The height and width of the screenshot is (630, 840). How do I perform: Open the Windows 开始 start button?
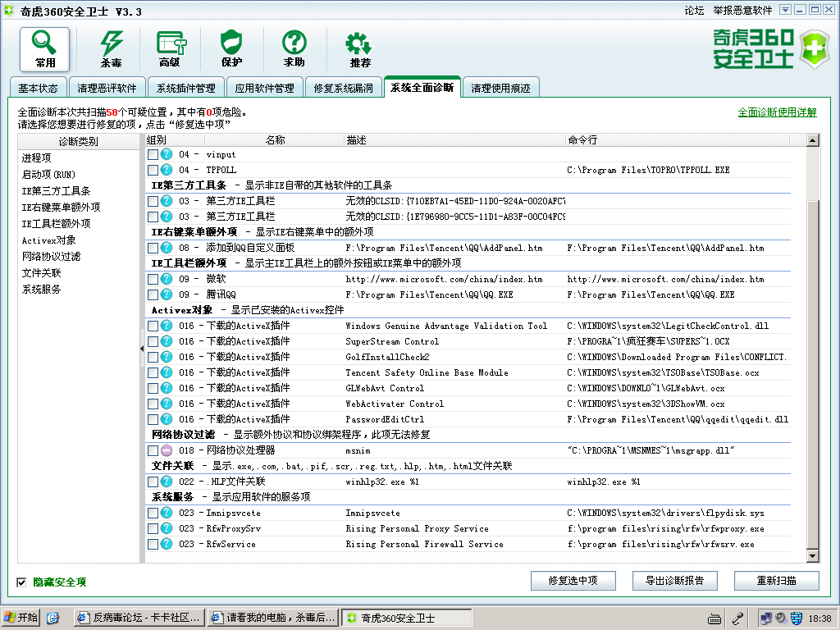click(21, 618)
